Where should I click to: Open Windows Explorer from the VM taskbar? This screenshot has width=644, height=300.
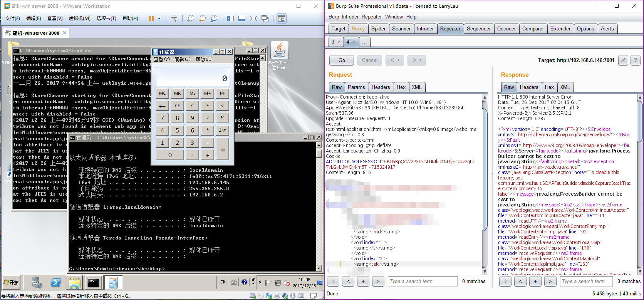coord(74,283)
